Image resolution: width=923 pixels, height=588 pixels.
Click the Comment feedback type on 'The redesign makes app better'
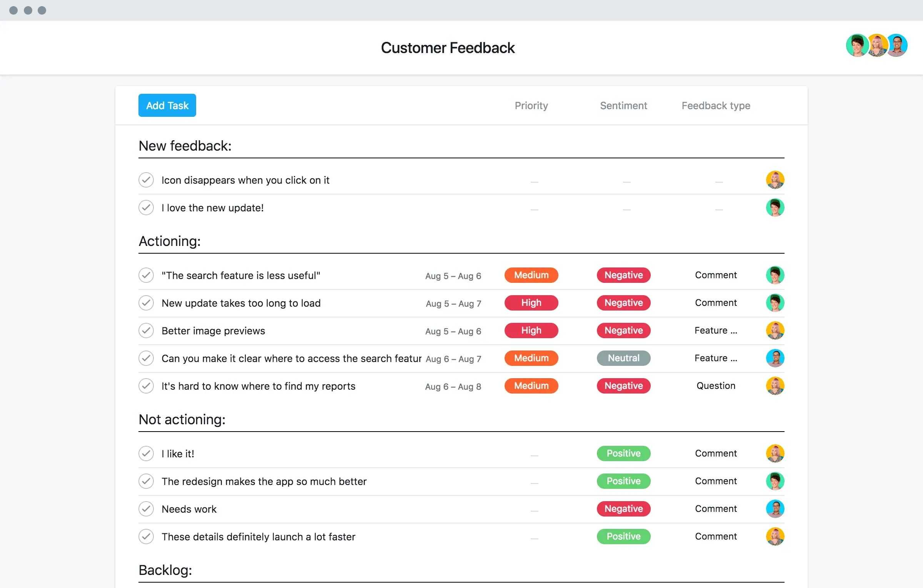pyautogui.click(x=716, y=481)
